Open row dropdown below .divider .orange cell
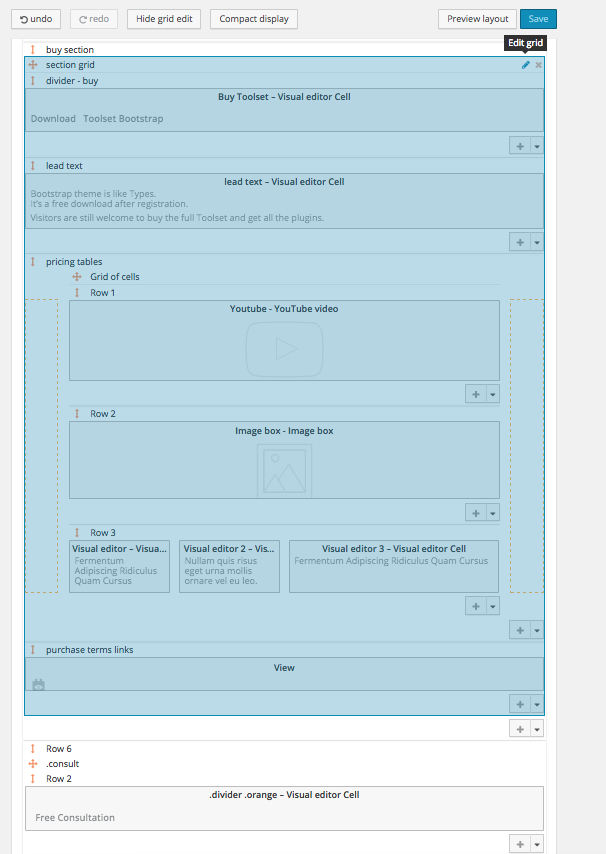This screenshot has width=606, height=854. [537, 844]
